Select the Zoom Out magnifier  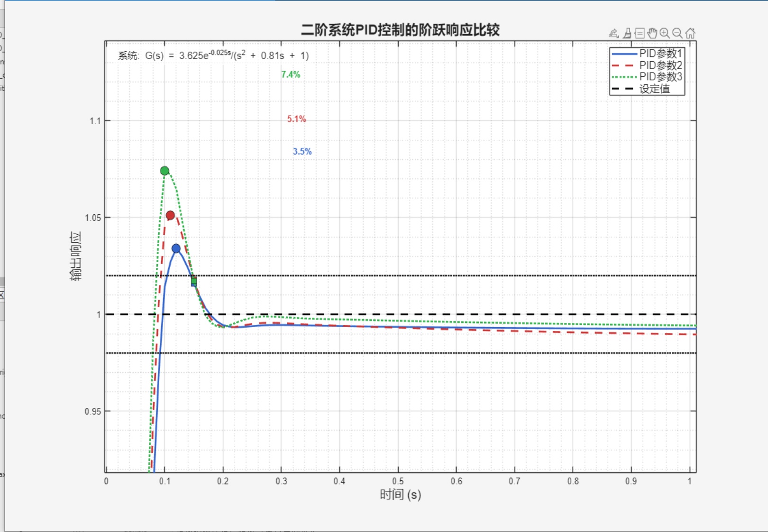(677, 33)
